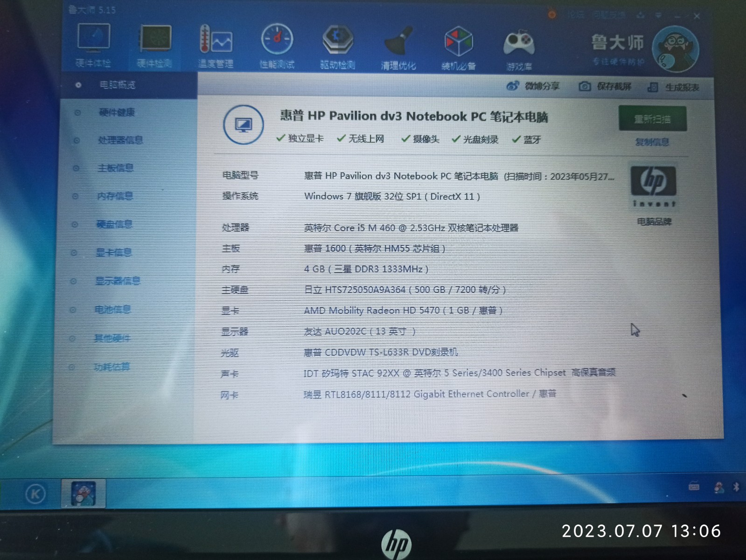The image size is (746, 560).
Task: Open 清理优化 cleanup optimization
Action: coord(398,48)
